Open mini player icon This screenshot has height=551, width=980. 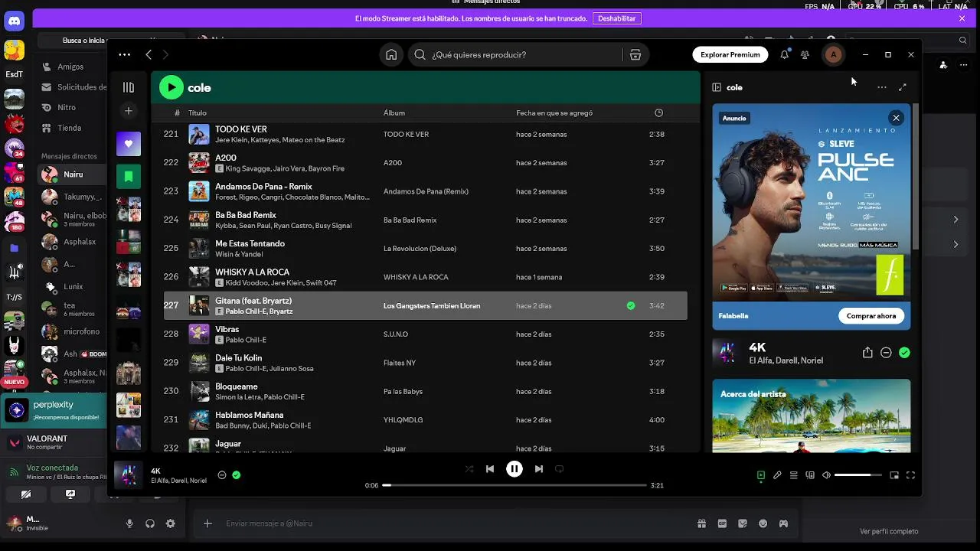point(894,475)
